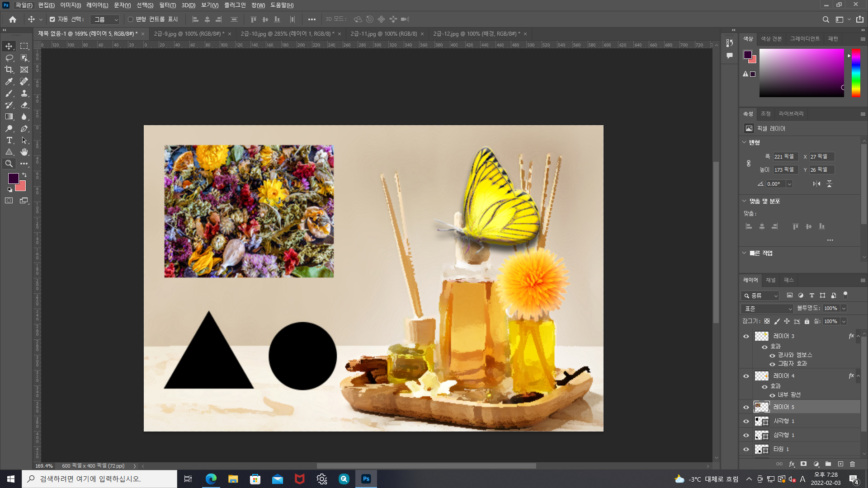868x488 pixels.
Task: Click the foreground color swatch in the toolbar
Action: 13,178
